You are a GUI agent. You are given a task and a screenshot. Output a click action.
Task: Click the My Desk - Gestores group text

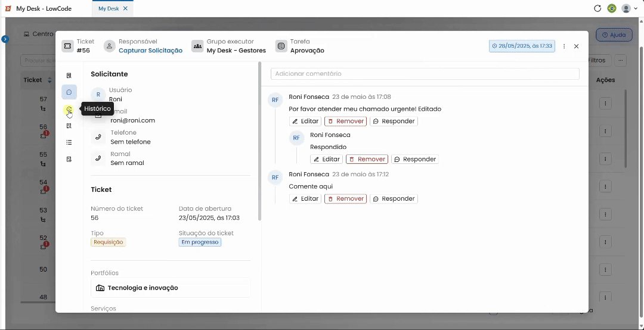click(x=236, y=51)
